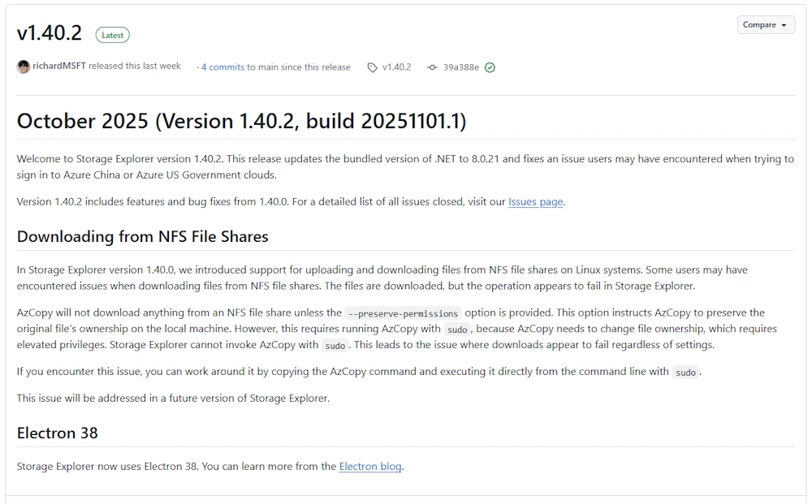The image size is (812, 504).
Task: Open the richardMSFT profile link
Action: click(59, 67)
